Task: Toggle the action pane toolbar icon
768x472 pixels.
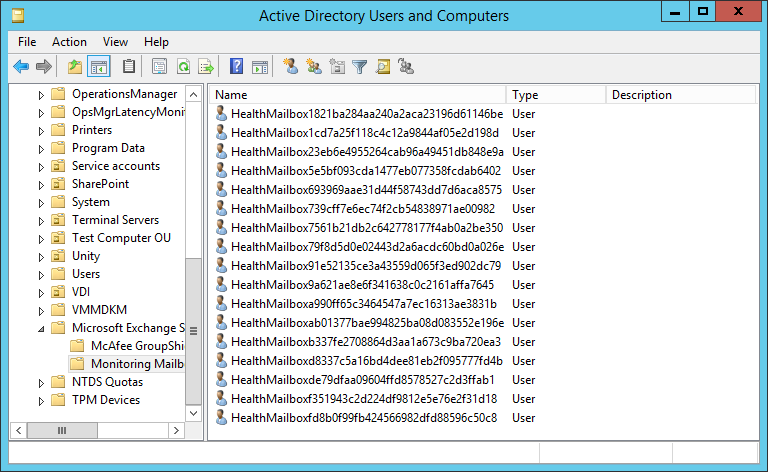Action: (x=260, y=67)
